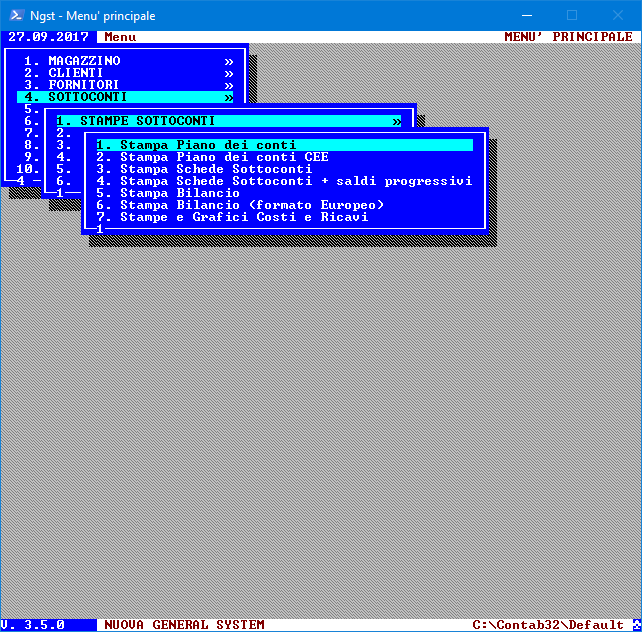
Task: Click the highlighted 4. SOTTOCONTI main menu item
Action: click(84, 97)
